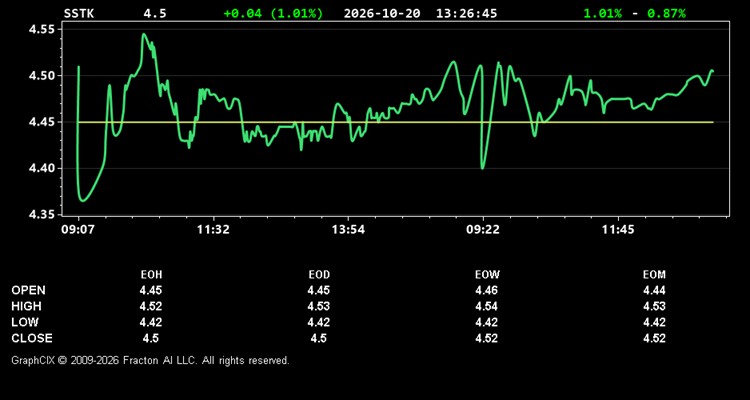Image resolution: width=750 pixels, height=400 pixels.
Task: Click the +0.04 (1.01%) change indicator
Action: tap(273, 13)
